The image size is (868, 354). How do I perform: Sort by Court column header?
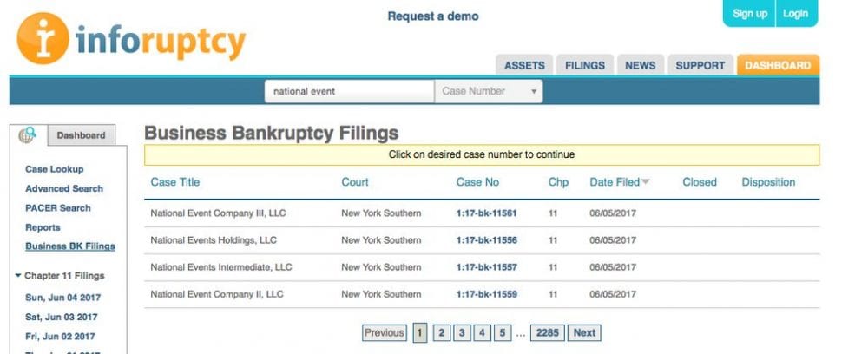point(355,182)
